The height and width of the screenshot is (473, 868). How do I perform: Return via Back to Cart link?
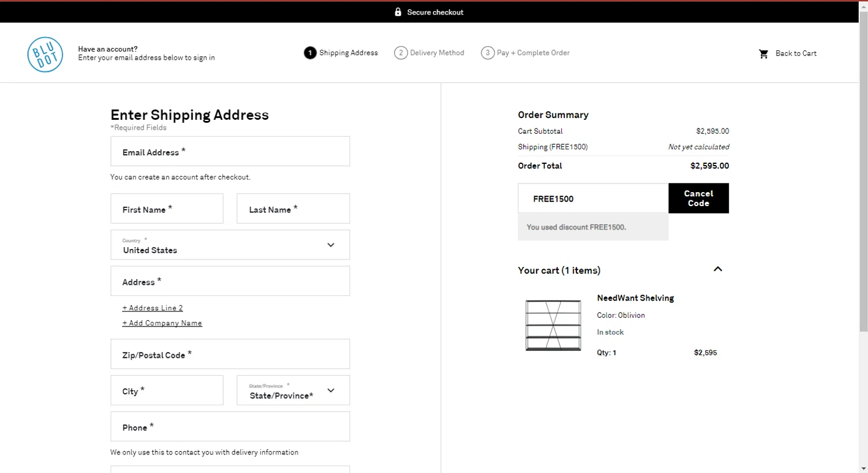[x=796, y=53]
